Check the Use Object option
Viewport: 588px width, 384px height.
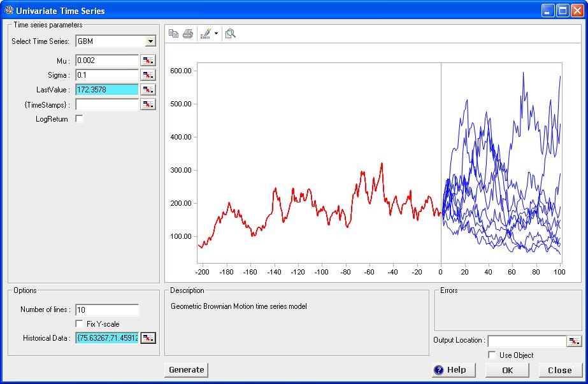492,355
